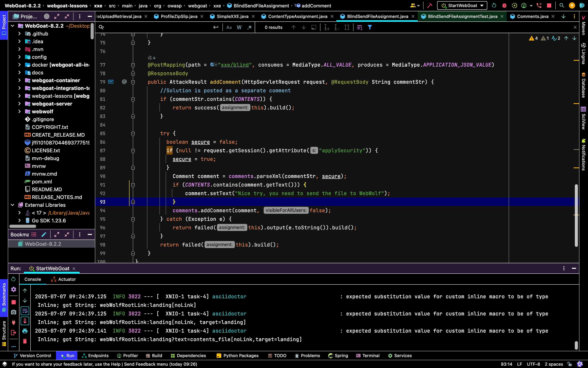Image resolution: width=588 pixels, height=368 pixels.
Task: Collapse External Libraries node
Action: [12, 205]
